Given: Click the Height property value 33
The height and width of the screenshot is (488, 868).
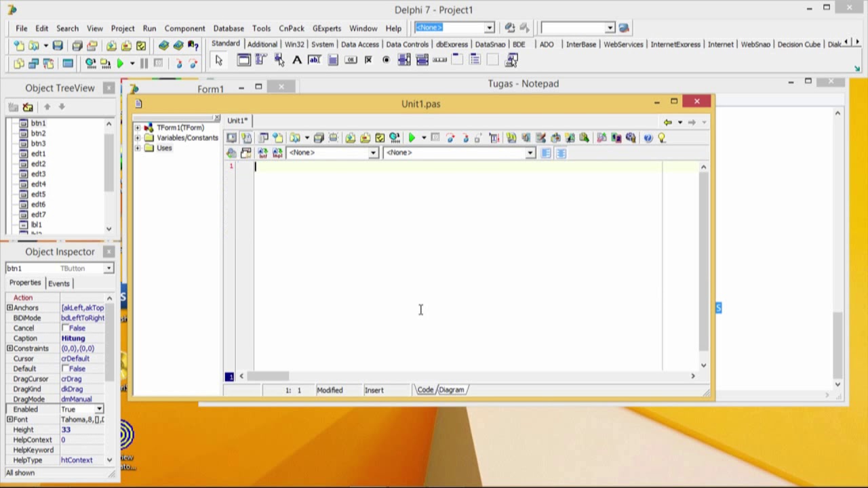Looking at the screenshot, I should tap(66, 430).
